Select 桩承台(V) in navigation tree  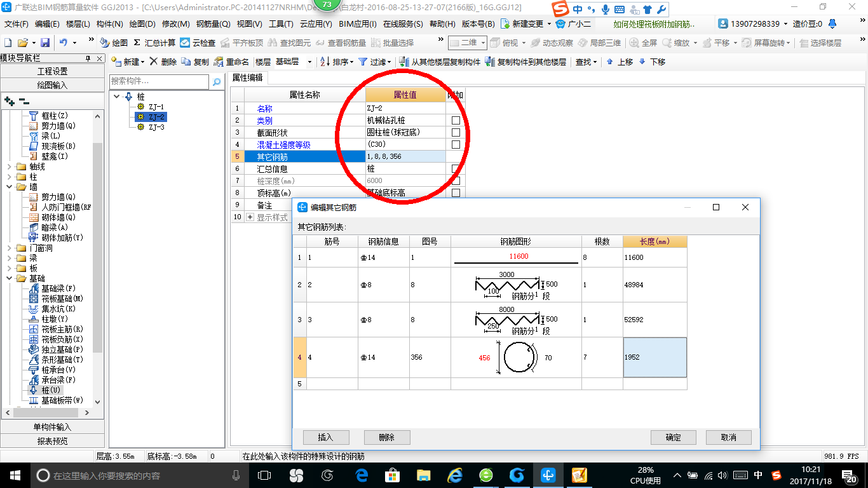point(53,370)
